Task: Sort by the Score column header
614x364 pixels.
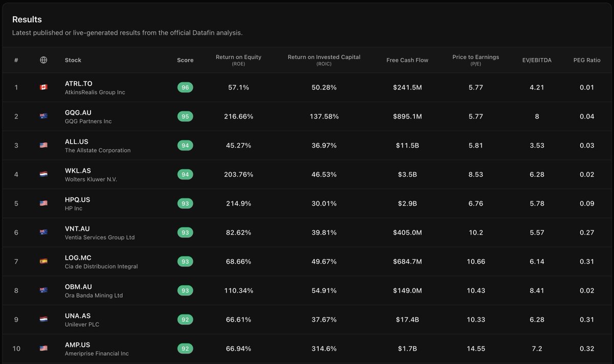Action: click(x=185, y=60)
